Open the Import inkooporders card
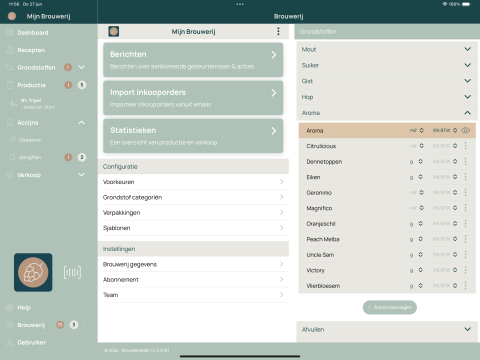The width and height of the screenshot is (480, 360). 193,98
